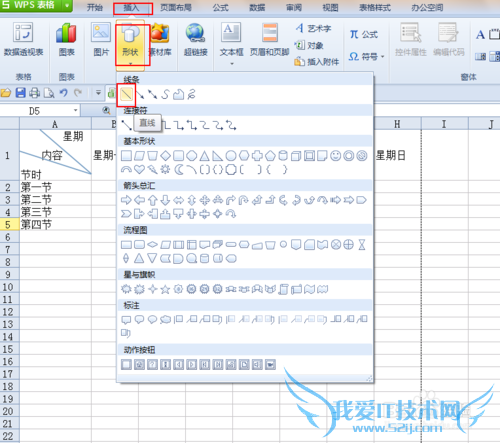This screenshot has width=500, height=443.
Task: Select the five-point star shape
Action: (165, 289)
